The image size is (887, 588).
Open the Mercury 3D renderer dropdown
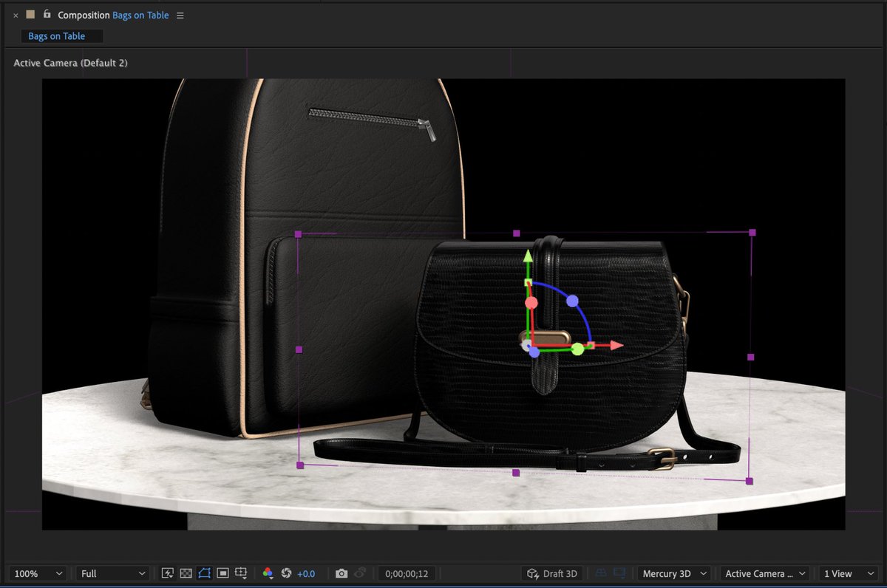[675, 574]
